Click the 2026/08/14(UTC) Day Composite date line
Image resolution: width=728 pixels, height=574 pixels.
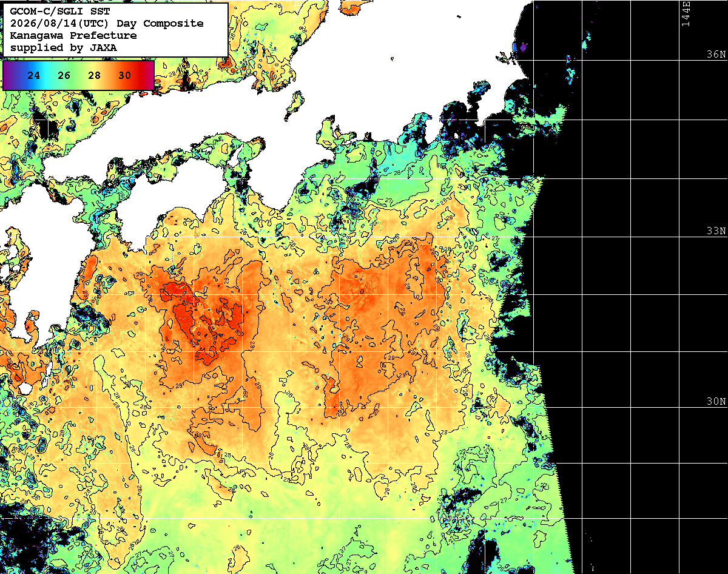pos(107,24)
